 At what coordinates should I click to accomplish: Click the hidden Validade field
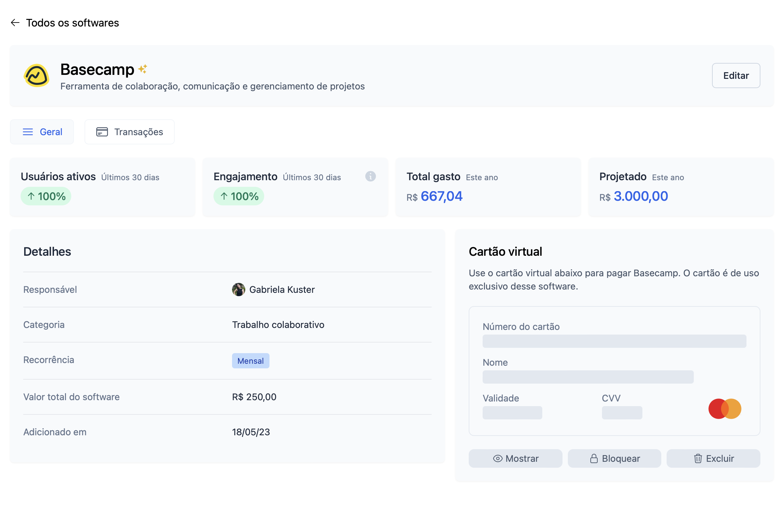tap(512, 413)
